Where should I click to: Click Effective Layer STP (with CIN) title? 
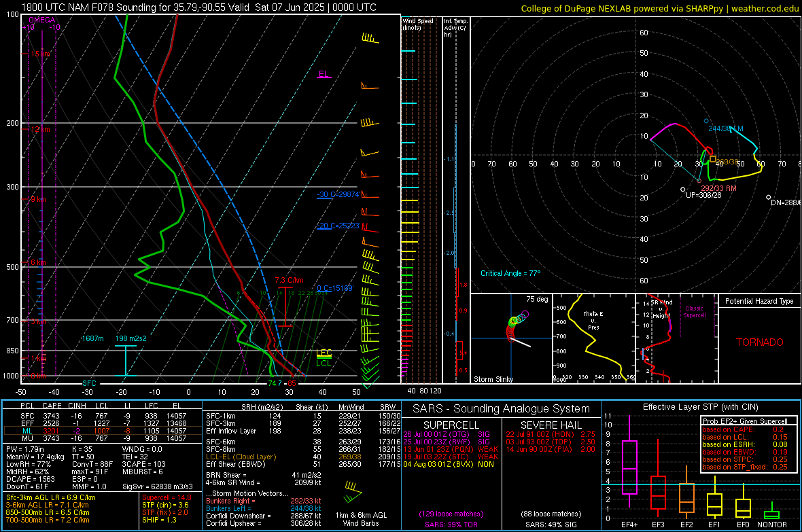pyautogui.click(x=700, y=407)
